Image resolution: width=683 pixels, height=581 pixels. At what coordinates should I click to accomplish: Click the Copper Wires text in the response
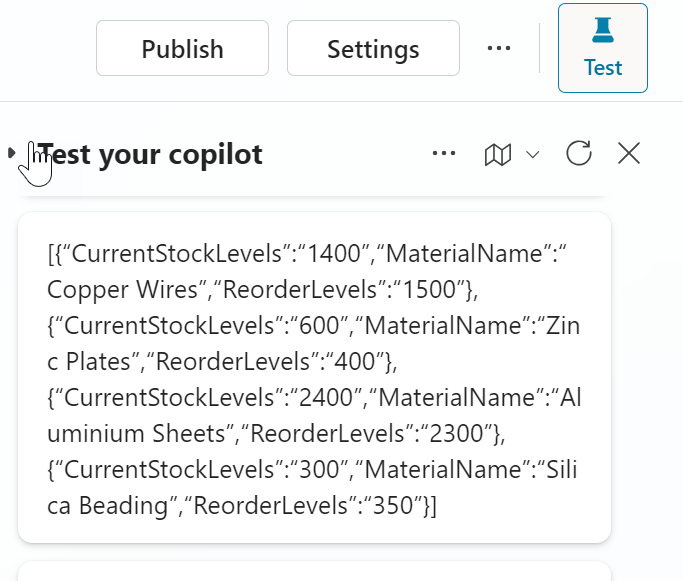[x=110, y=290]
